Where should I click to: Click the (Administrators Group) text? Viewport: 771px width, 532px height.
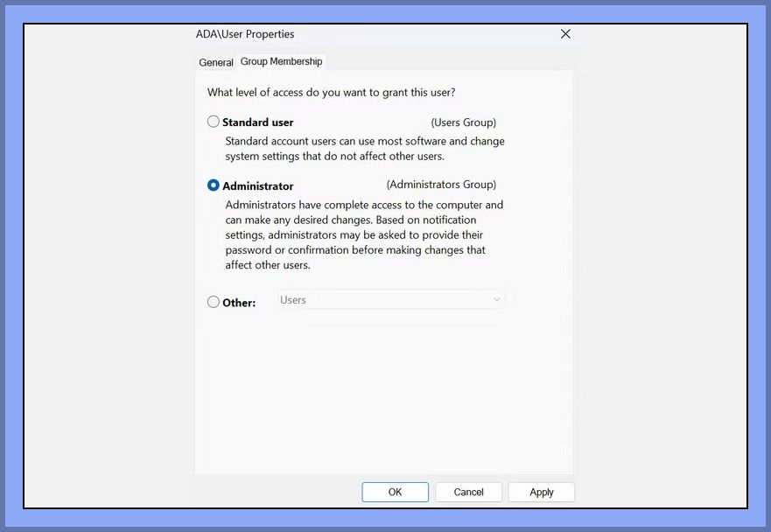442,185
